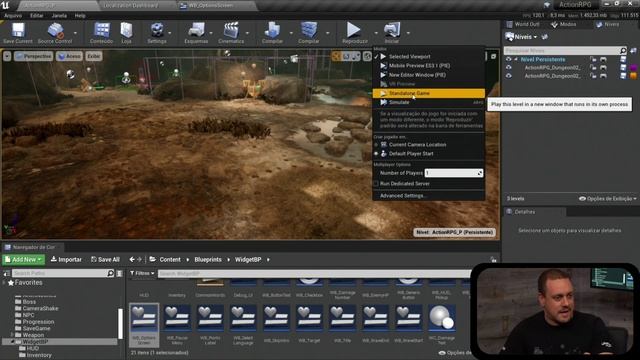Open the Settings dropdown arrow
Image resolution: width=640 pixels, height=360 pixels.
[x=170, y=33]
